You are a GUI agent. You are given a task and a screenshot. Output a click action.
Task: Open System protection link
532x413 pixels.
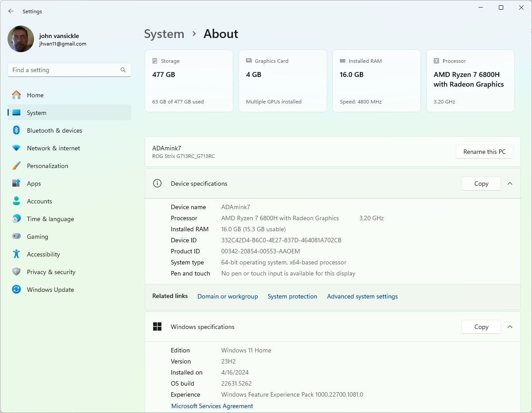pyautogui.click(x=293, y=296)
